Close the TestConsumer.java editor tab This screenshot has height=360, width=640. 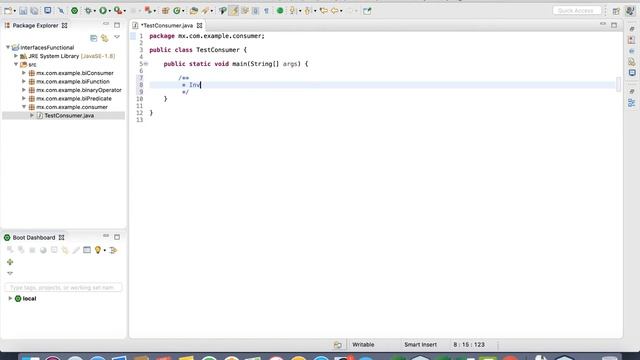pyautogui.click(x=200, y=25)
